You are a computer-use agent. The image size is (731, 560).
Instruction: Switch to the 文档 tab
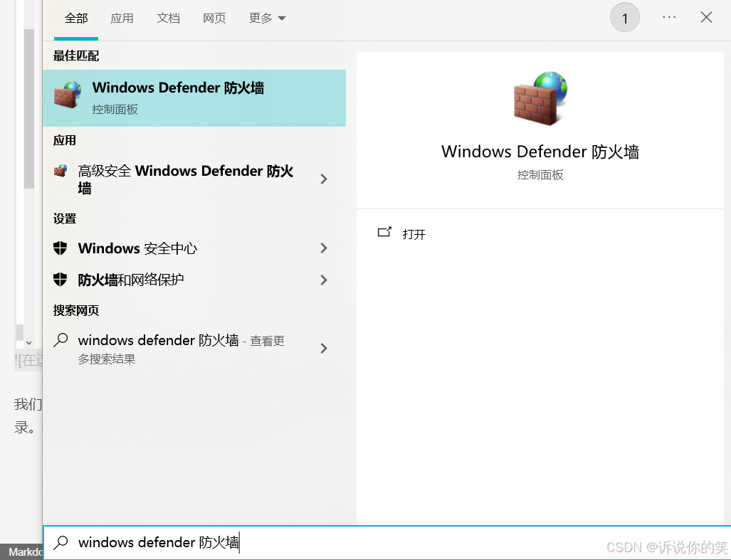pyautogui.click(x=168, y=19)
